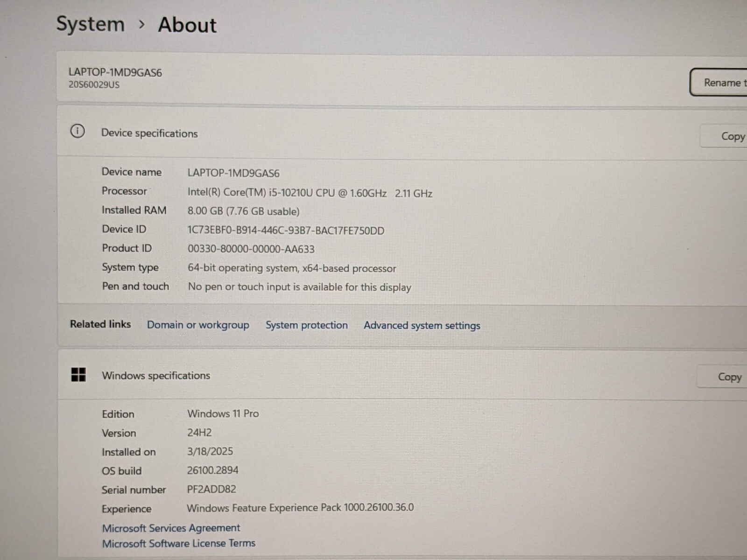Click the Version label
The width and height of the screenshot is (747, 560).
coord(119,433)
